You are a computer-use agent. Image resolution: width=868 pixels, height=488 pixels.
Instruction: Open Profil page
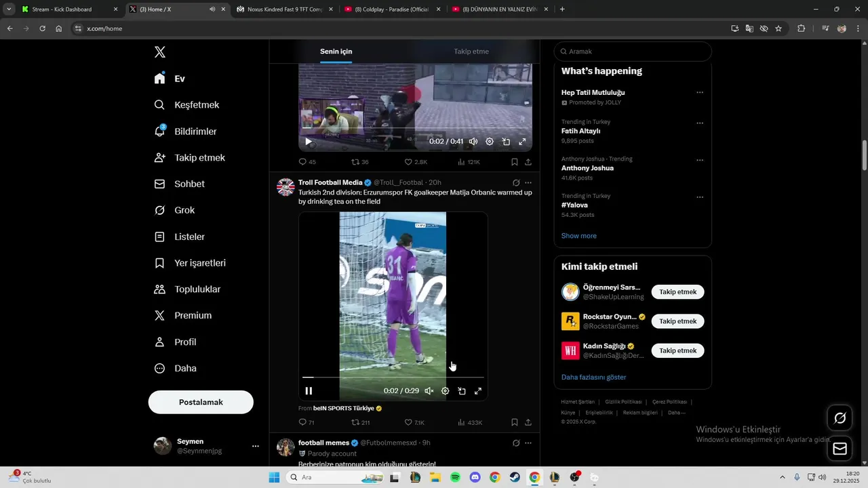coord(175,342)
